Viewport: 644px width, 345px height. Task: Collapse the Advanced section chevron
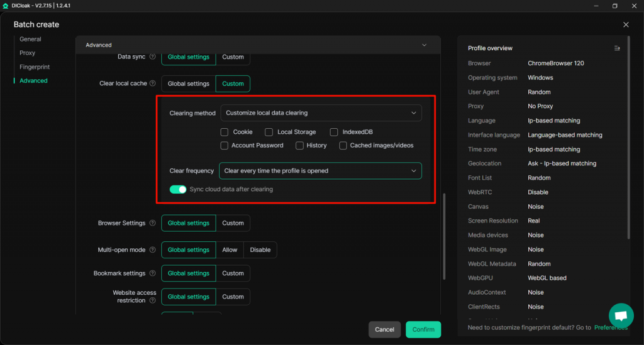tap(425, 45)
